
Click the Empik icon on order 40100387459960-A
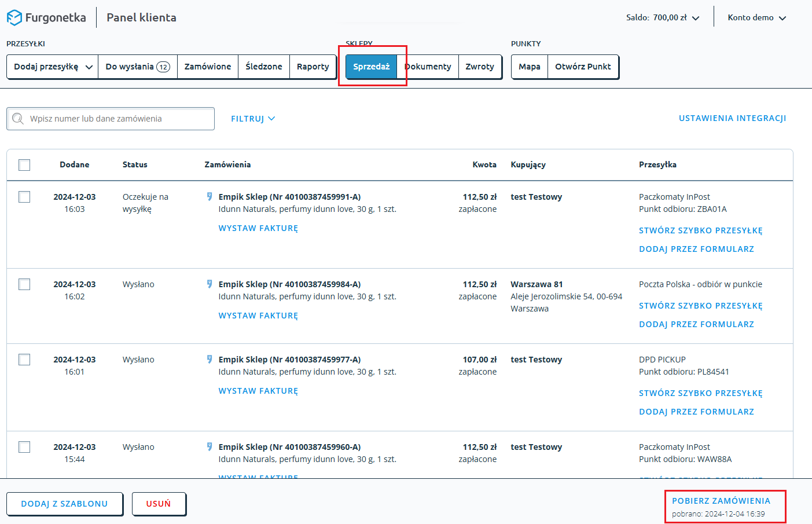point(210,447)
